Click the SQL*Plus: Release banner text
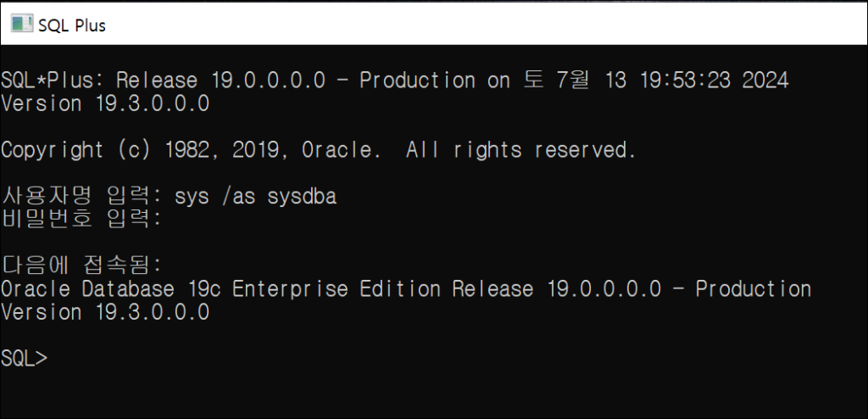The image size is (868, 419). [x=99, y=81]
